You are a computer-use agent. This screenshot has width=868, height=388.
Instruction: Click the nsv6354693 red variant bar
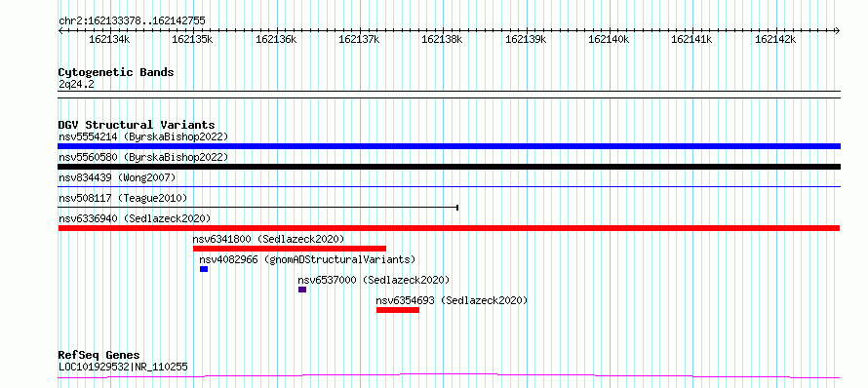coord(398,310)
